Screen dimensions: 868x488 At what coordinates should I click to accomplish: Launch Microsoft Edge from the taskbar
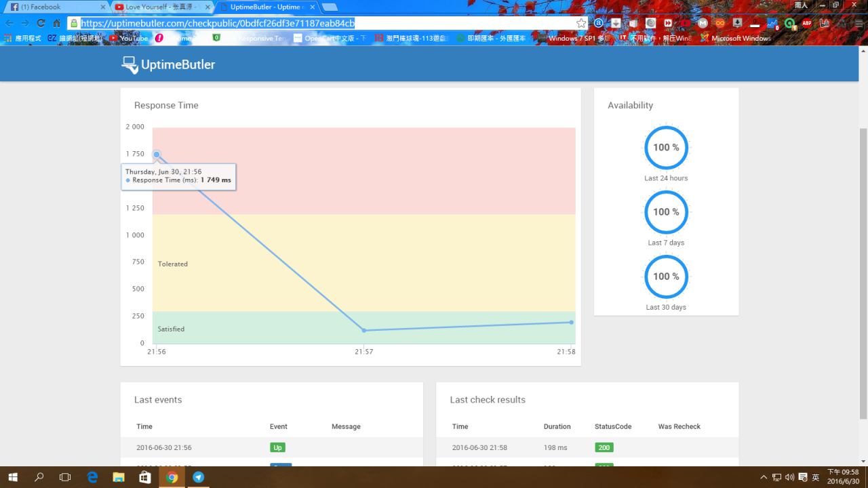[92, 477]
